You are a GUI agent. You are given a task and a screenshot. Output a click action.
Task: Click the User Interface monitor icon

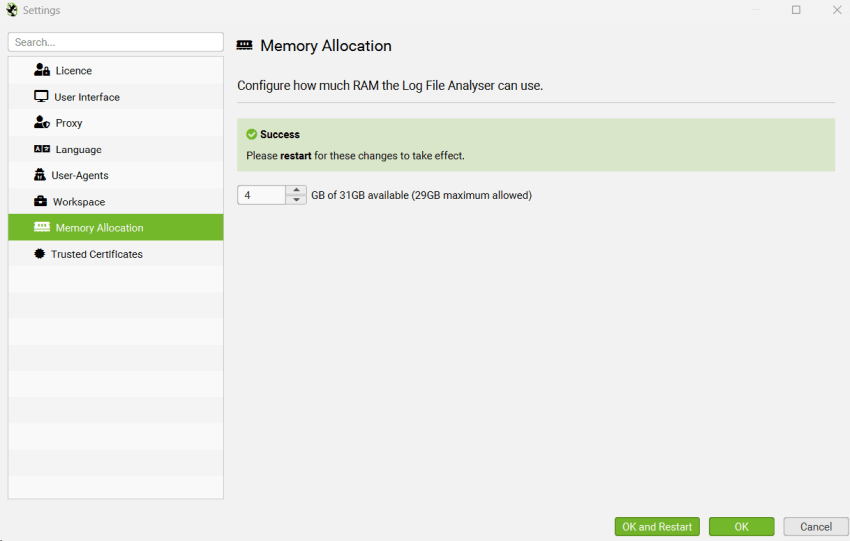(x=41, y=96)
